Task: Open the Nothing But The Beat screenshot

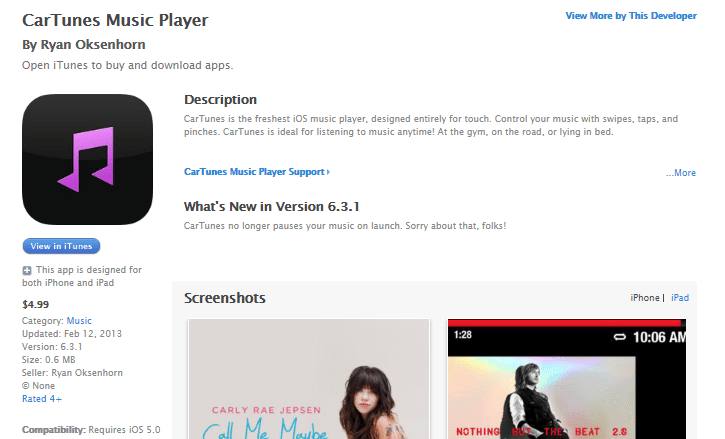Action: (x=567, y=379)
